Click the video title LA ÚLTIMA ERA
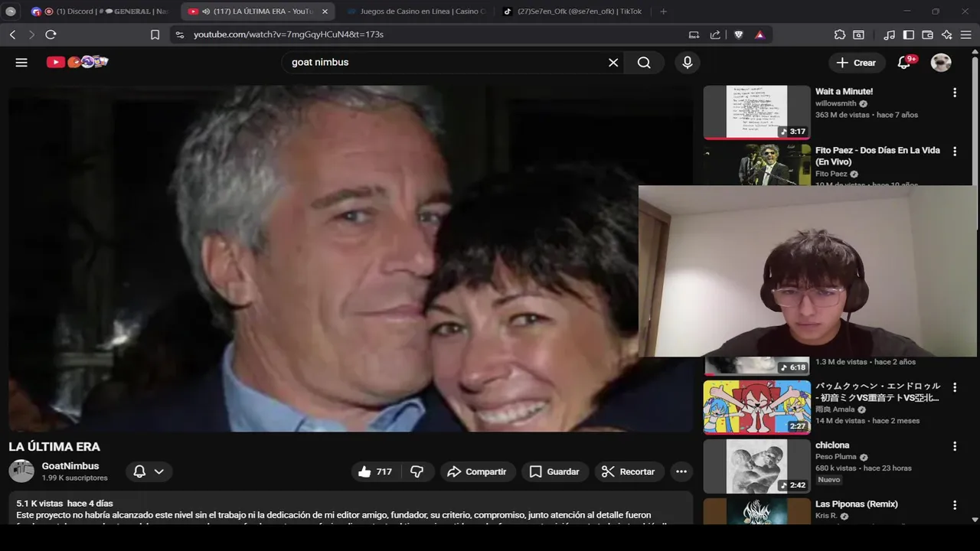Screen dimensions: 980x551 pos(54,447)
